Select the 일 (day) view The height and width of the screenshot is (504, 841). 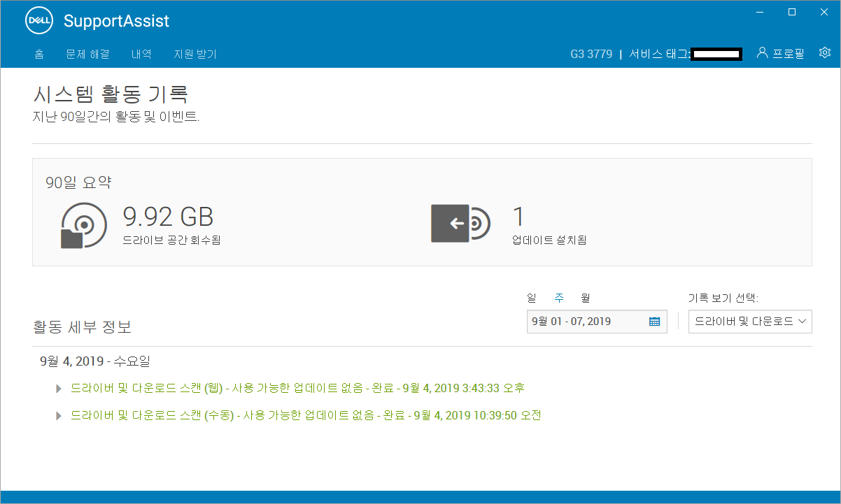coord(531,298)
